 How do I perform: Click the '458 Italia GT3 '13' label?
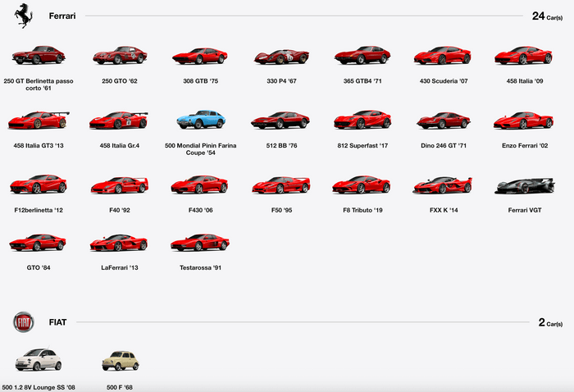pyautogui.click(x=39, y=145)
